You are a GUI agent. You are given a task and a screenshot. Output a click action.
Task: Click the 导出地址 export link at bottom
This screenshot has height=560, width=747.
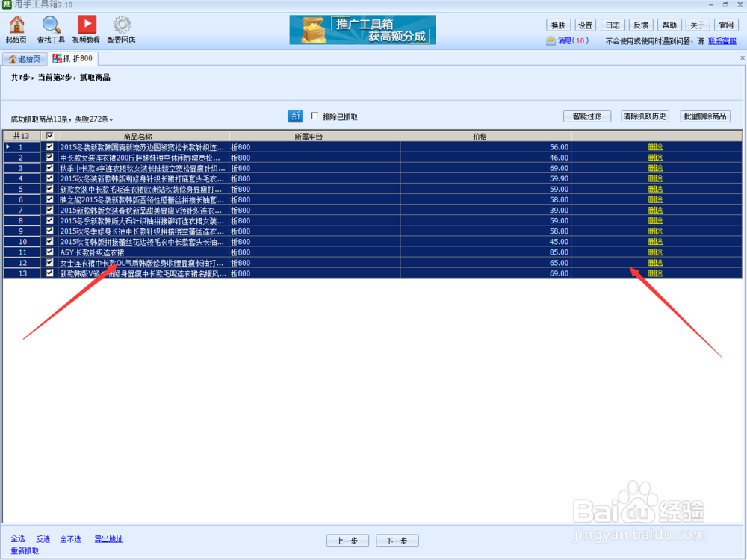tap(108, 538)
